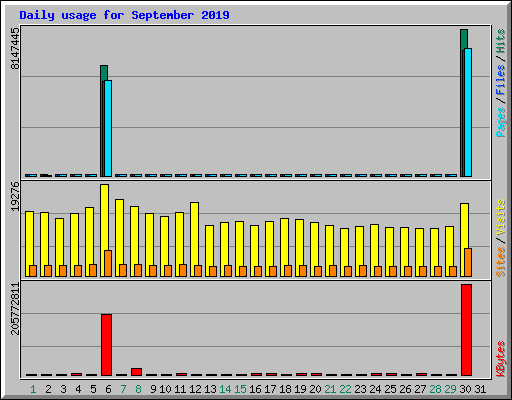Screen dimensions: 512x400
Task: Click the day label 24
Action: pyautogui.click(x=375, y=389)
